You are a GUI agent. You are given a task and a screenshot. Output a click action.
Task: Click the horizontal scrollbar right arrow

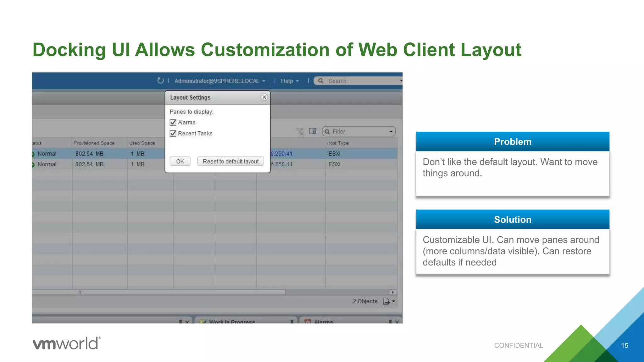[393, 292]
